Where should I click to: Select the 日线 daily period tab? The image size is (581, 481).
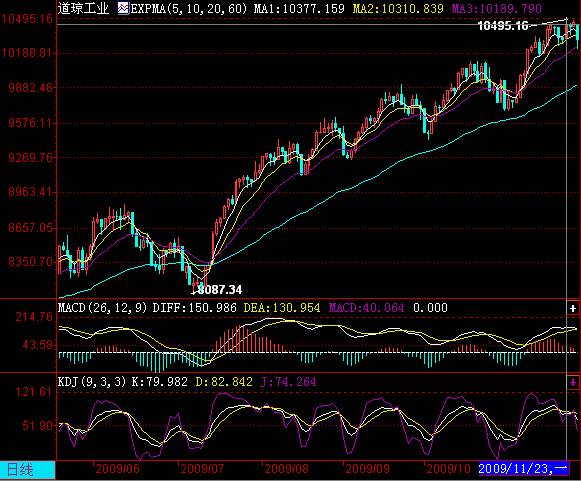(x=27, y=470)
